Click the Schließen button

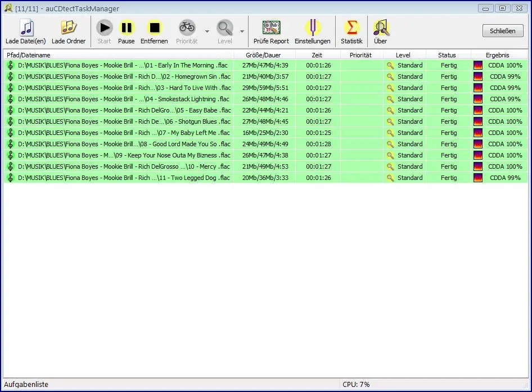503,31
